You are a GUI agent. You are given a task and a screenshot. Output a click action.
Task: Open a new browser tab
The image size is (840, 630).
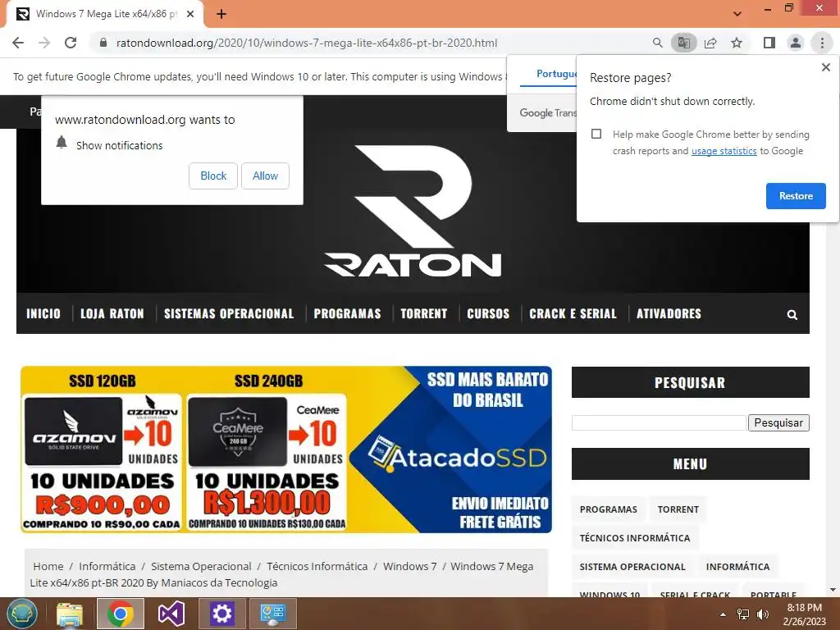221,14
